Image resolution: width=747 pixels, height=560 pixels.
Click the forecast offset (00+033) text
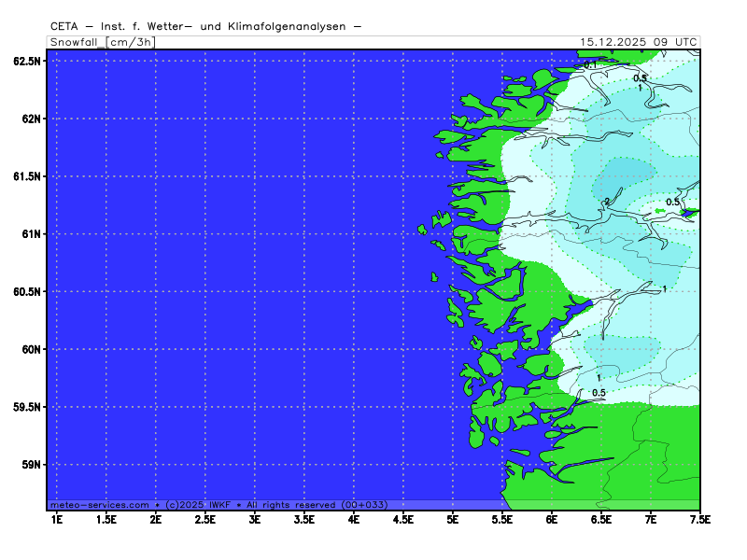pyautogui.click(x=363, y=504)
